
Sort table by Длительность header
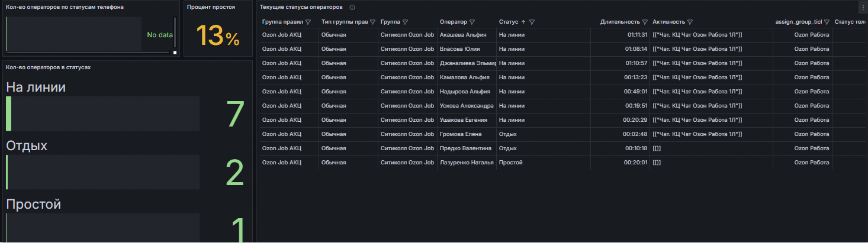620,22
